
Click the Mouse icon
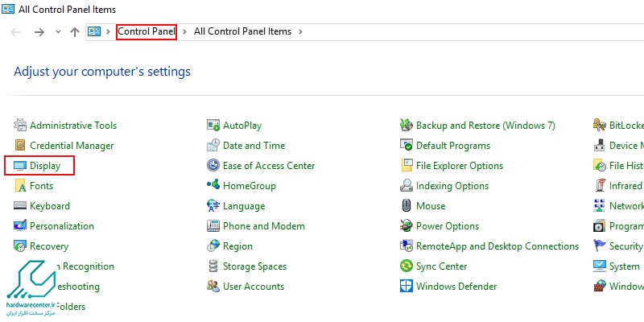tap(407, 206)
